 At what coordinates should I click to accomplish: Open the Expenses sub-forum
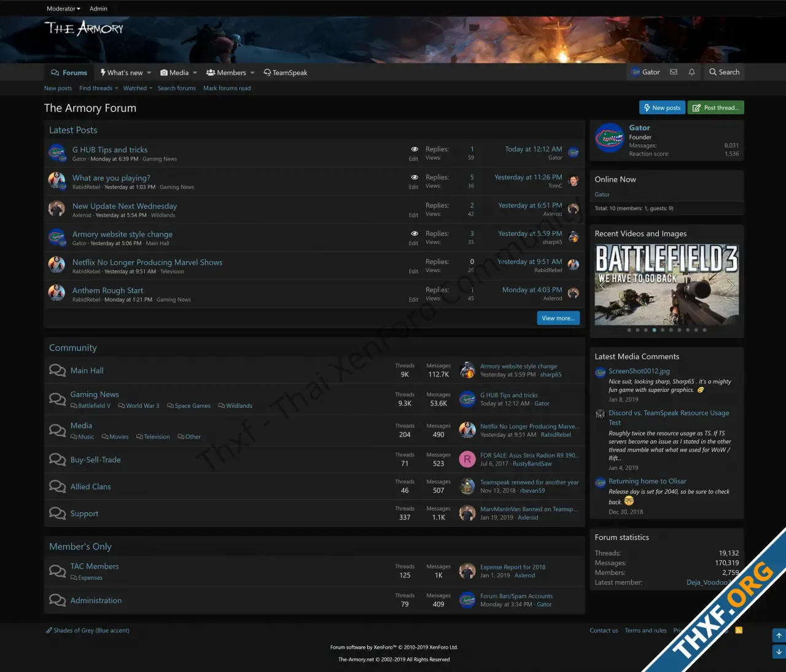pos(87,577)
